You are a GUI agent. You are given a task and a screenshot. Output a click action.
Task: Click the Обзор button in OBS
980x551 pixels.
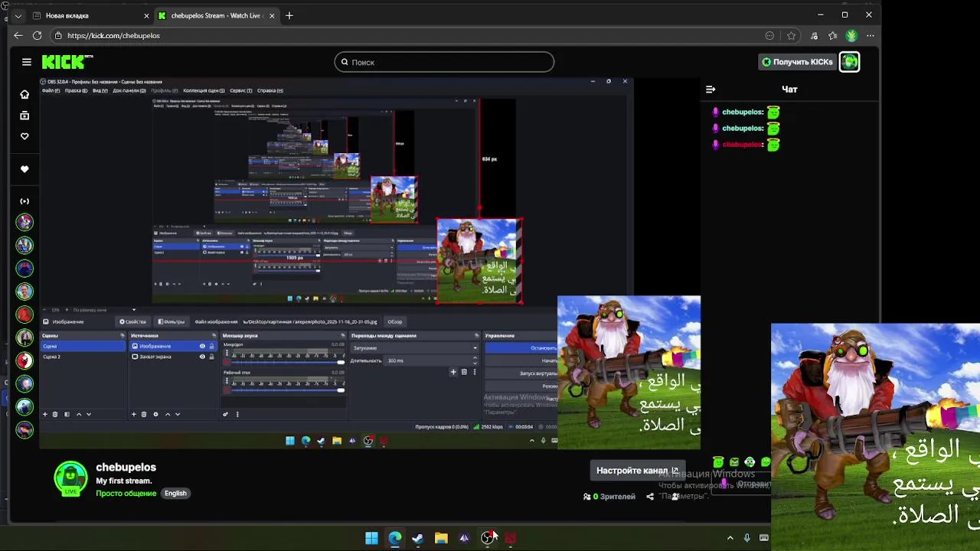click(x=395, y=321)
